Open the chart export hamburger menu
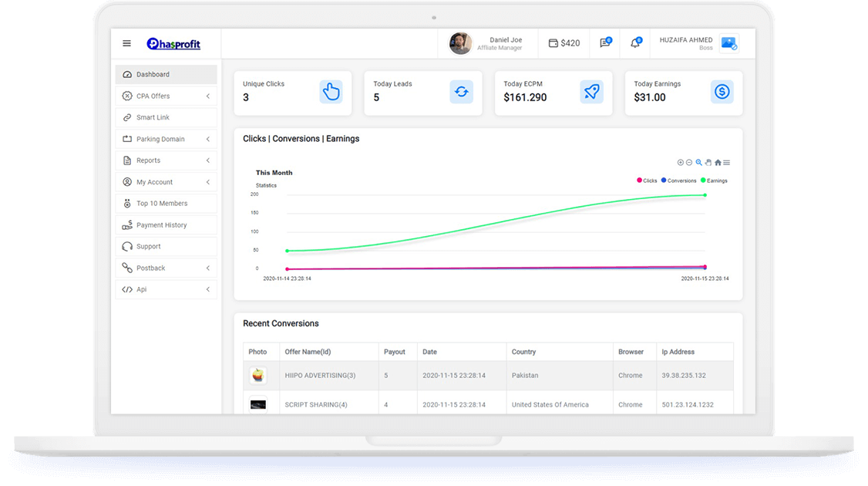The width and height of the screenshot is (868, 486). point(727,162)
